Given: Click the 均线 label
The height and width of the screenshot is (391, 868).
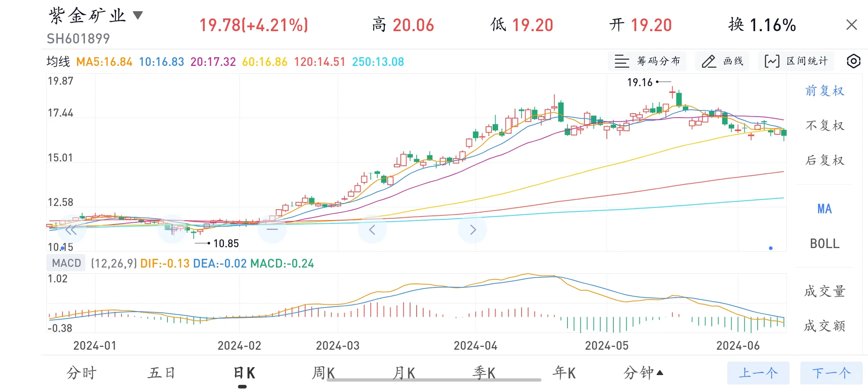Looking at the screenshot, I should pos(58,62).
